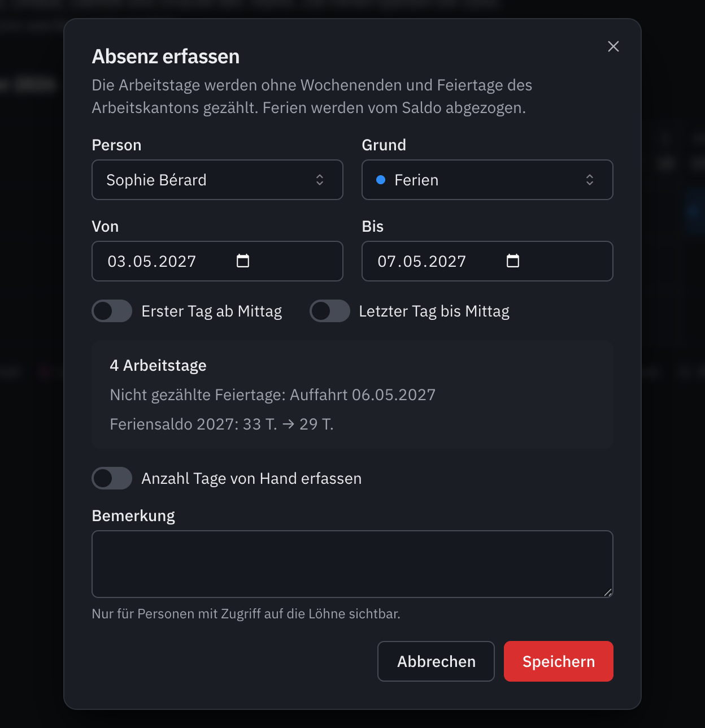
Task: Open the Grund dropdown showing Ferien
Action: click(488, 180)
